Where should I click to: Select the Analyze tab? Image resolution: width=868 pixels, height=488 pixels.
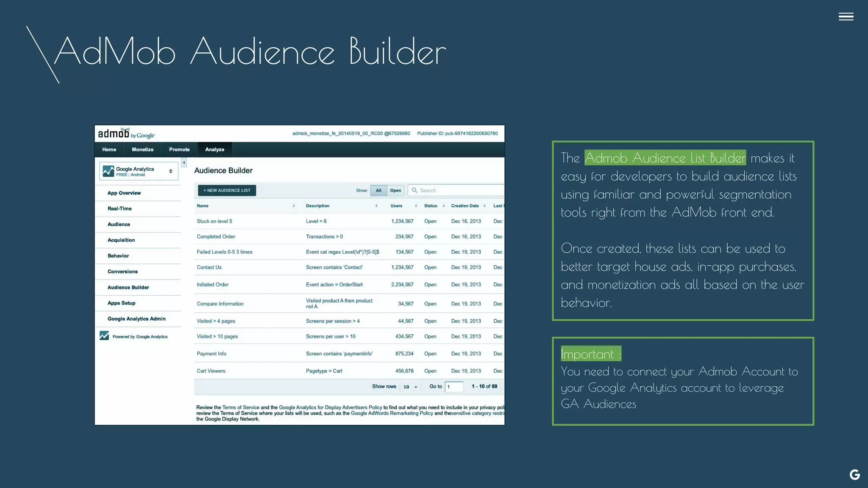[x=215, y=150]
